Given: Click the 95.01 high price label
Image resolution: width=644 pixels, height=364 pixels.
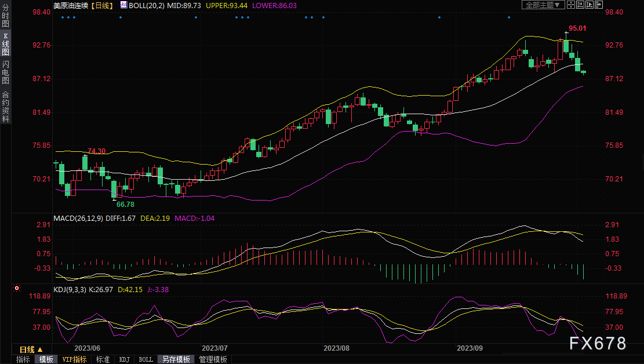Looking at the screenshot, I should pyautogui.click(x=577, y=28).
